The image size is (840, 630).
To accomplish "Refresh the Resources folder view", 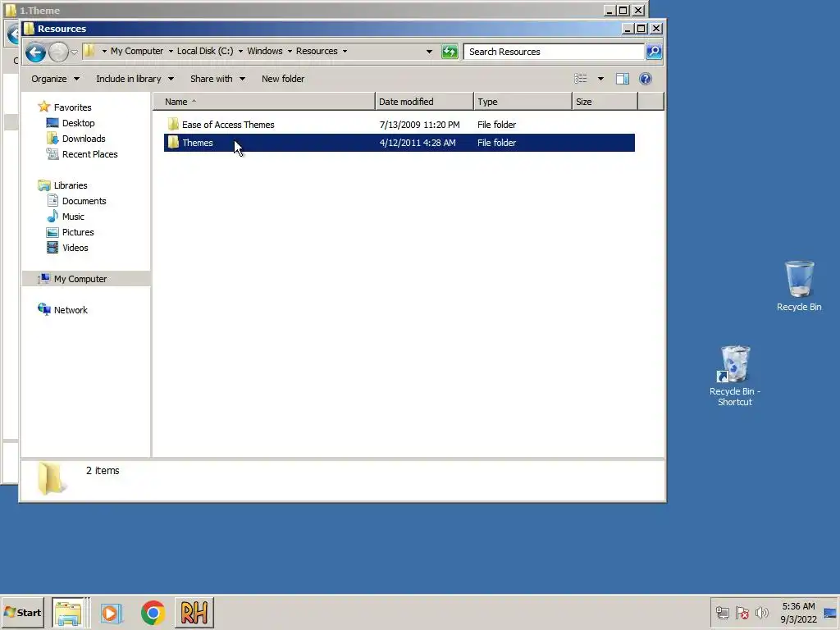I will tap(450, 52).
